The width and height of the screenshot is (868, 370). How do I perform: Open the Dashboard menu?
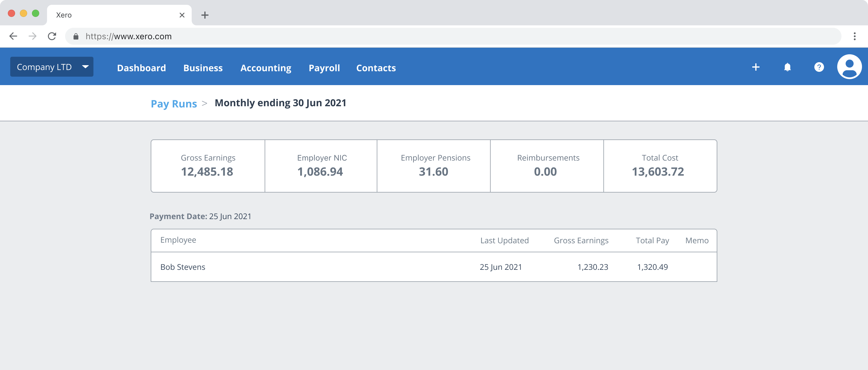[x=141, y=68]
